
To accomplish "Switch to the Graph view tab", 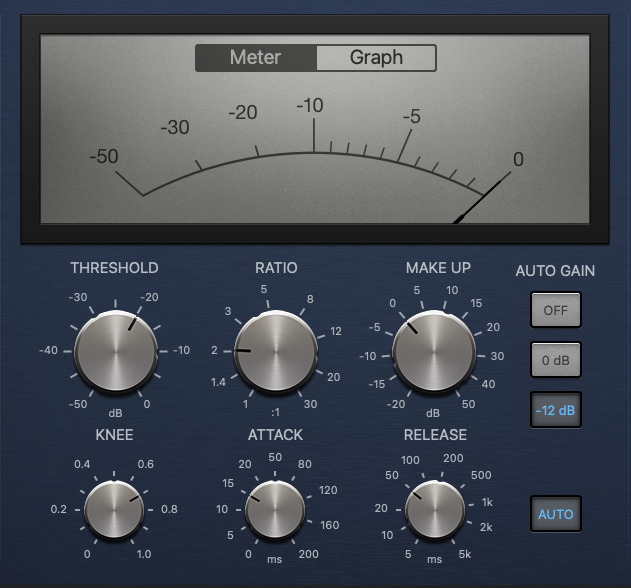I will click(375, 58).
